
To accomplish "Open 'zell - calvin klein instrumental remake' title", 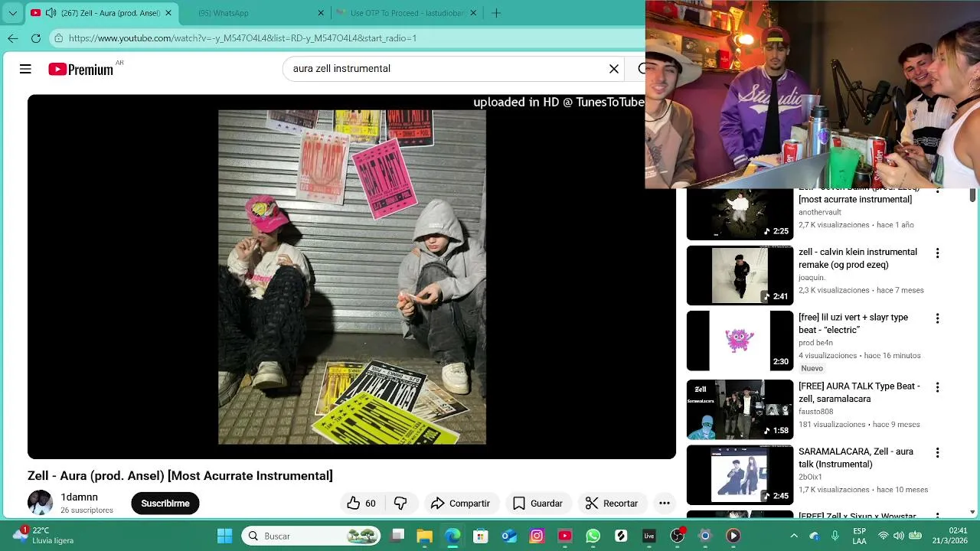I will 857,259.
